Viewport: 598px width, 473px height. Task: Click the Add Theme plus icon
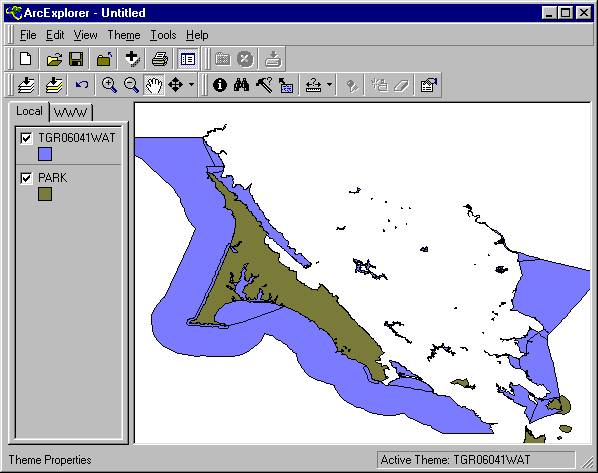pyautogui.click(x=132, y=59)
